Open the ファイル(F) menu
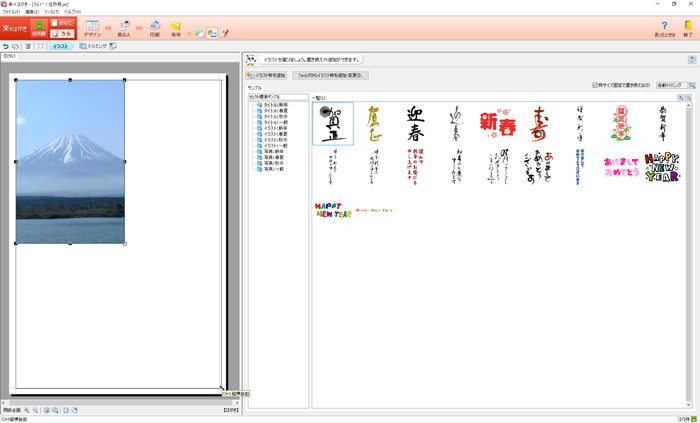 pos(10,11)
